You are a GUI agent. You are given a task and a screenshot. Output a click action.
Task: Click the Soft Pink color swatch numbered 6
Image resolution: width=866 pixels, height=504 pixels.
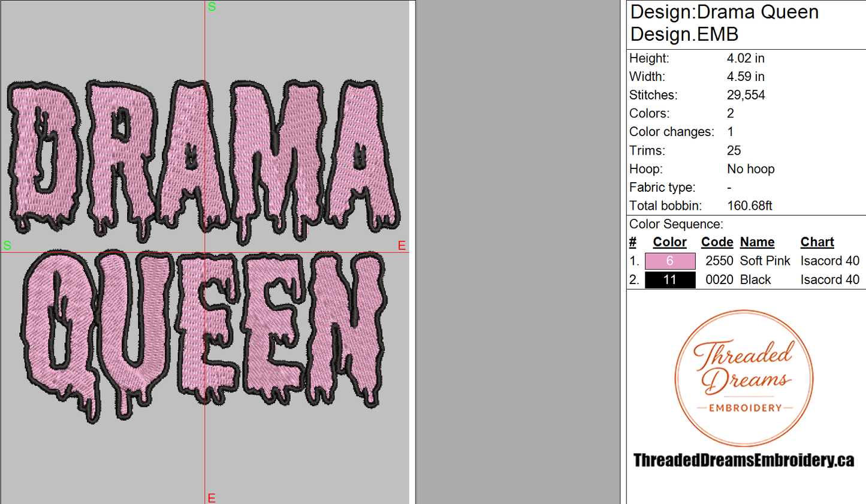click(x=670, y=261)
